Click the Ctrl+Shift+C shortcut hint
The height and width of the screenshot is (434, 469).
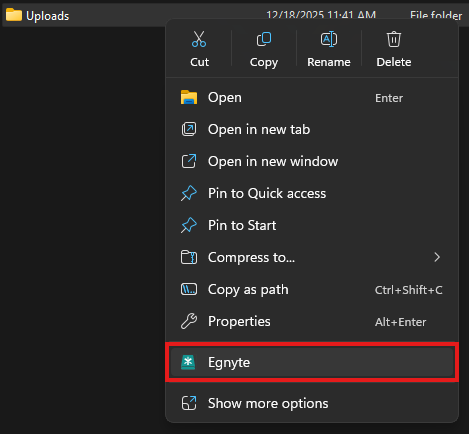[x=409, y=290]
